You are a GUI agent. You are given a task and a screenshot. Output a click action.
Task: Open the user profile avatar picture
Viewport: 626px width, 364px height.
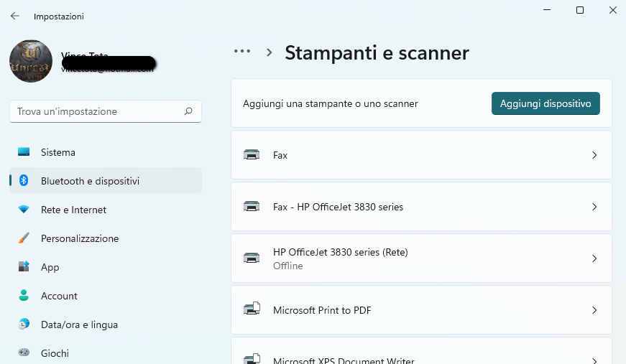31,61
